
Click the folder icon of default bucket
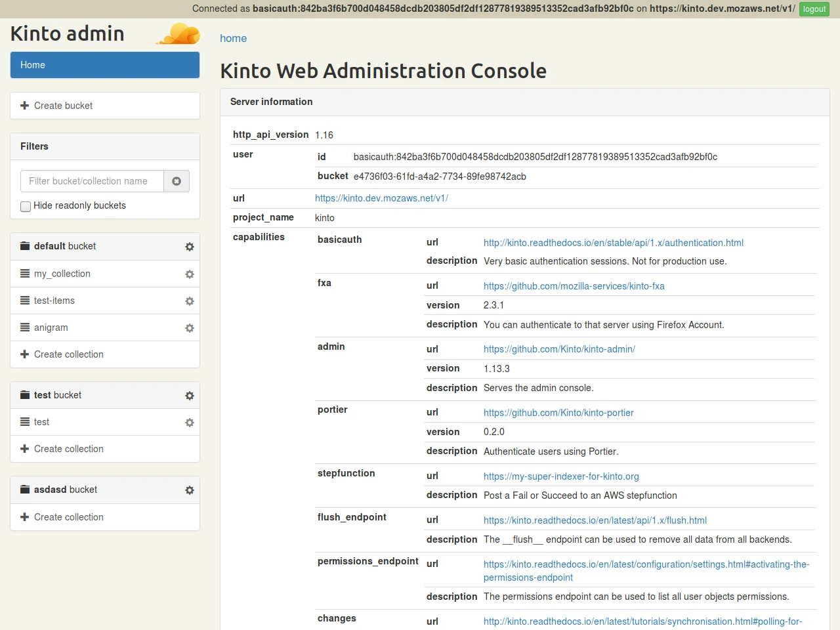[25, 246]
